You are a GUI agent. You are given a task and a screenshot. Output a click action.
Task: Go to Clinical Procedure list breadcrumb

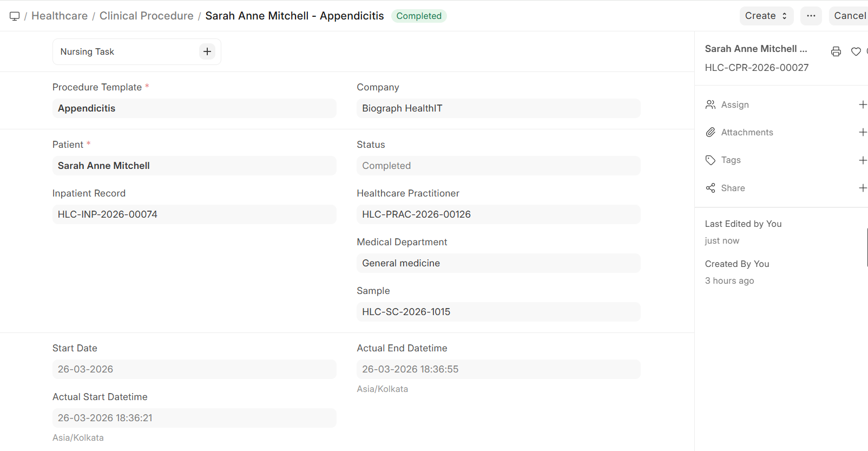[x=146, y=16]
